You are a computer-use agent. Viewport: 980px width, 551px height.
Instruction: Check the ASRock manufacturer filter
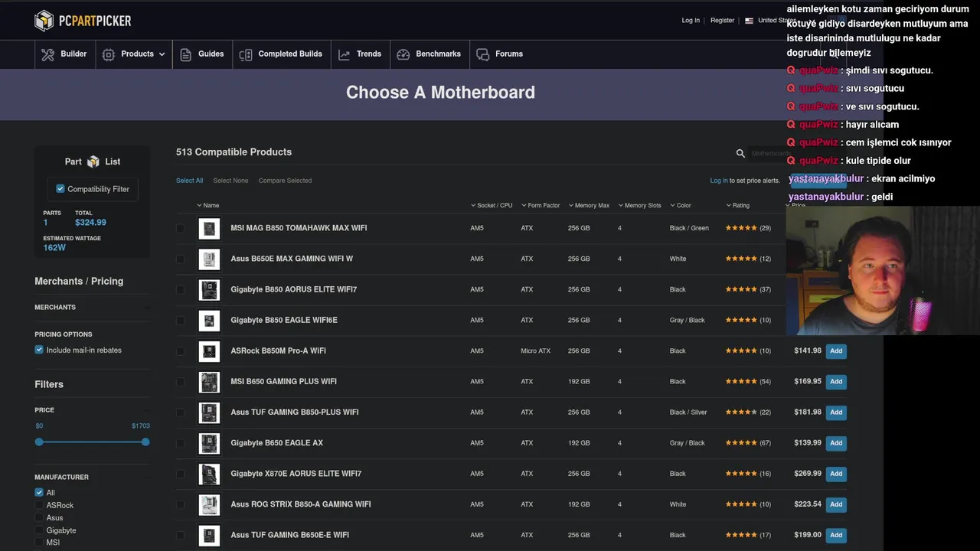(39, 505)
